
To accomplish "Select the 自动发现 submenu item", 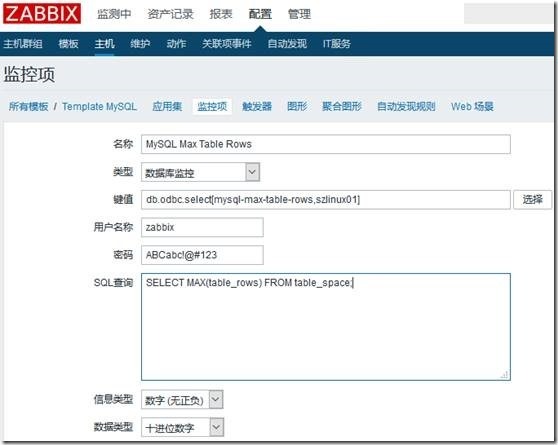I will click(x=287, y=44).
